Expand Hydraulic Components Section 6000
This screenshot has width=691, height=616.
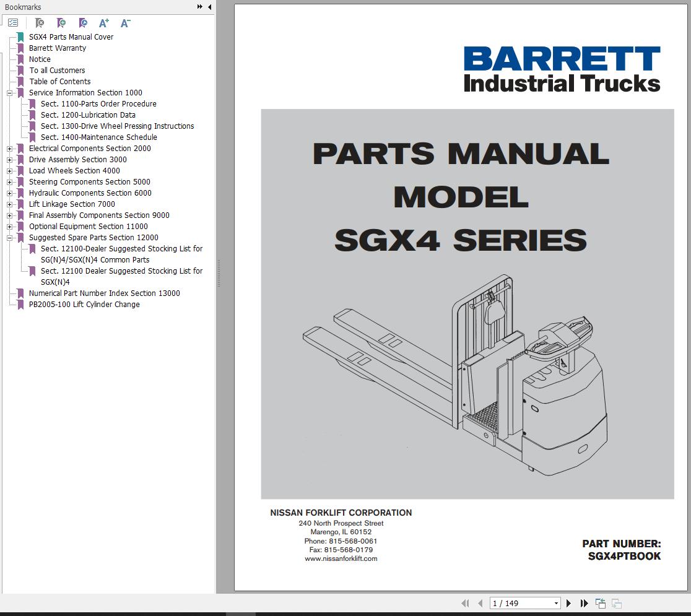(10, 193)
